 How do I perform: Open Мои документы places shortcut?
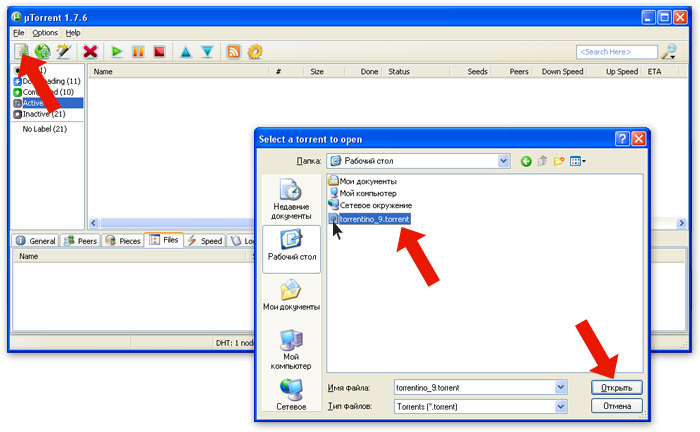[291, 295]
